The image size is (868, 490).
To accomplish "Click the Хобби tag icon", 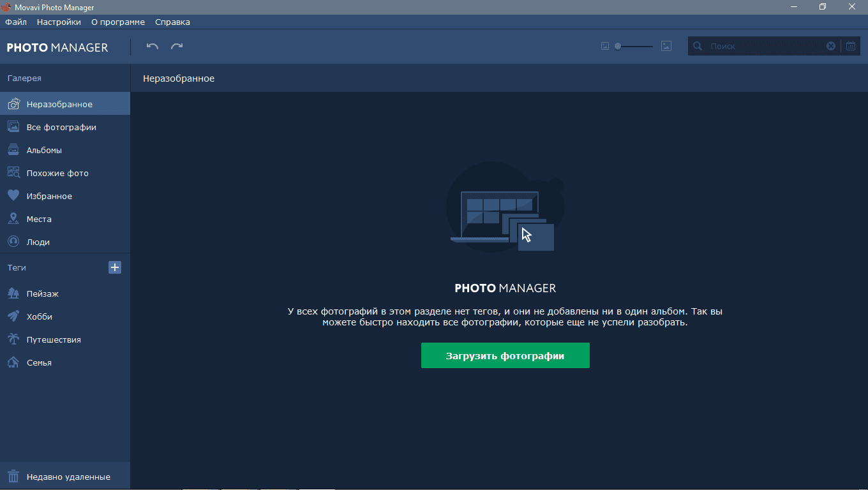I will pos(13,316).
